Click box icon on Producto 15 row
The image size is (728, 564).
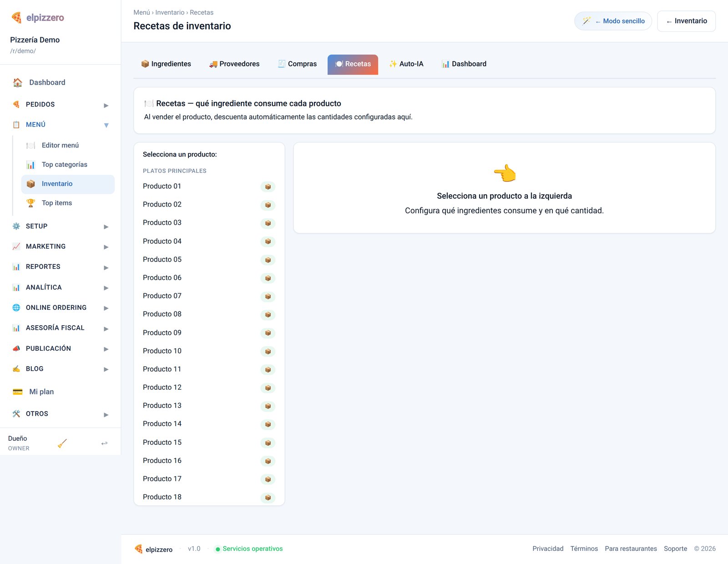coord(268,443)
